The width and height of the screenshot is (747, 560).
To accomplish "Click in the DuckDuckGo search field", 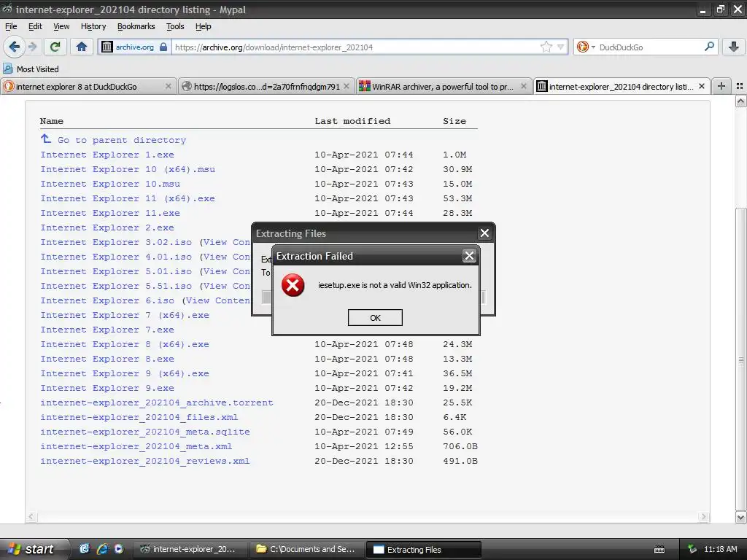I will pos(649,47).
